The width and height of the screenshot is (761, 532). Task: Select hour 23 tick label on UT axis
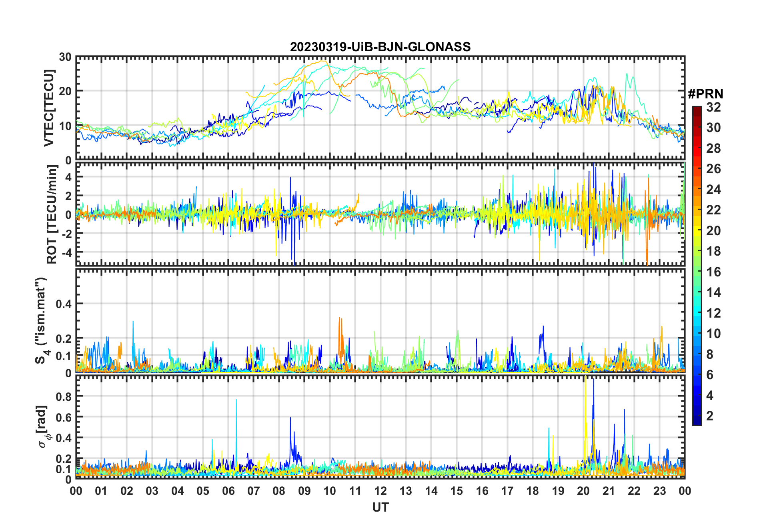(x=659, y=491)
